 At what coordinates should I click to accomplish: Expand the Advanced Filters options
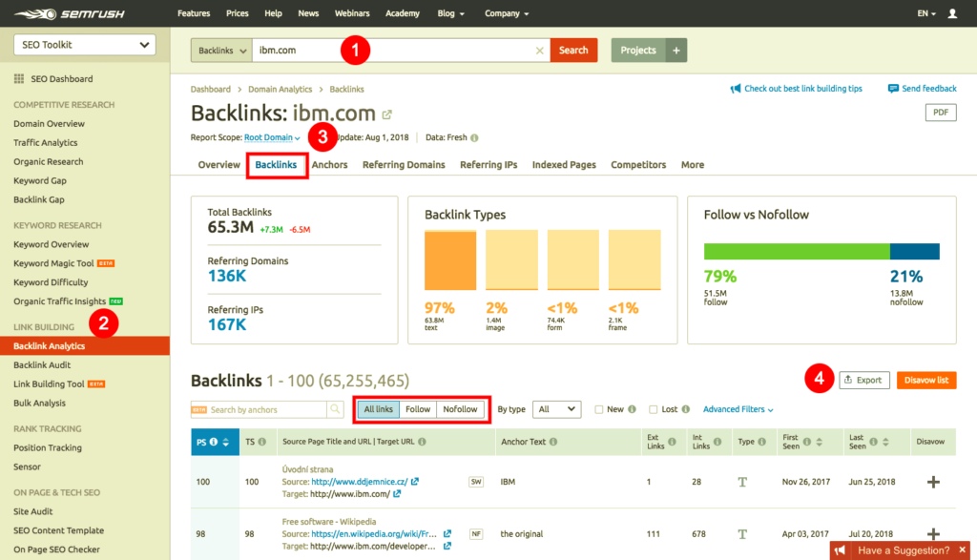[738, 409]
